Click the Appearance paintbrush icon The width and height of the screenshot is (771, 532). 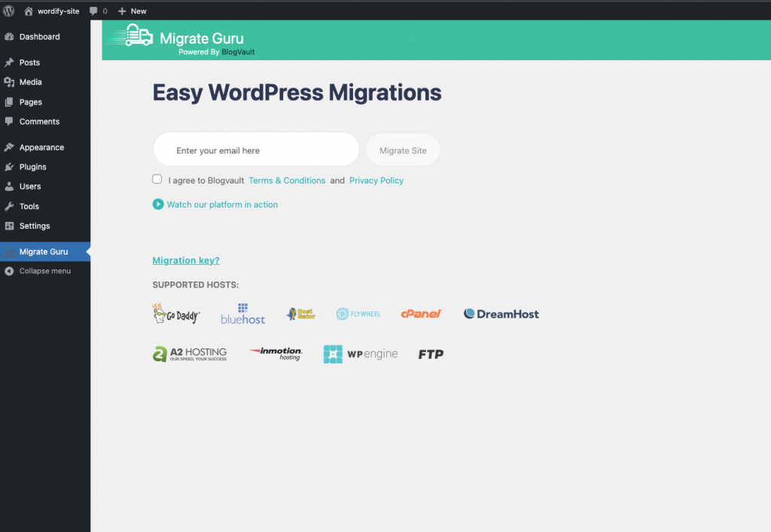9,147
